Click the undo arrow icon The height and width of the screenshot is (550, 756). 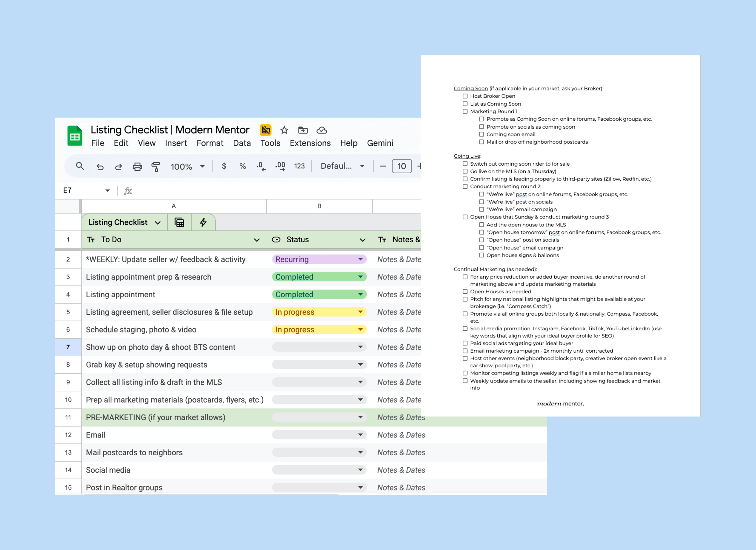click(100, 167)
